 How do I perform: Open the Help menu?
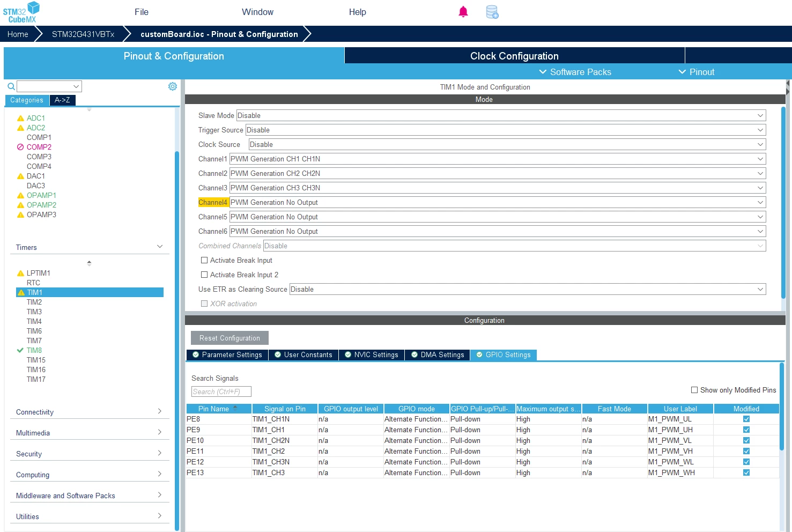tap(358, 12)
